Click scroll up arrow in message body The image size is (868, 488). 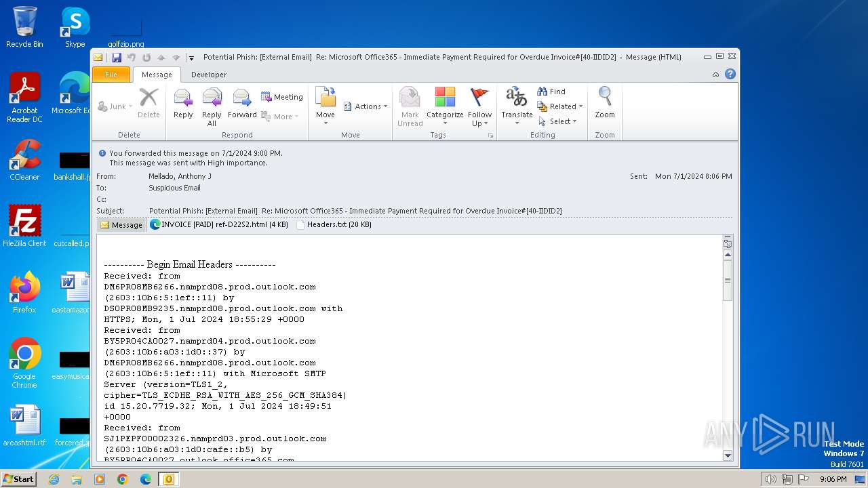(728, 256)
